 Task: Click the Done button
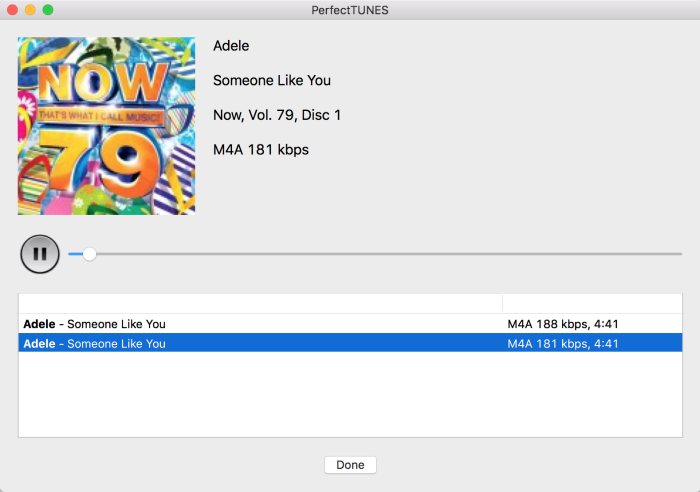[350, 465]
